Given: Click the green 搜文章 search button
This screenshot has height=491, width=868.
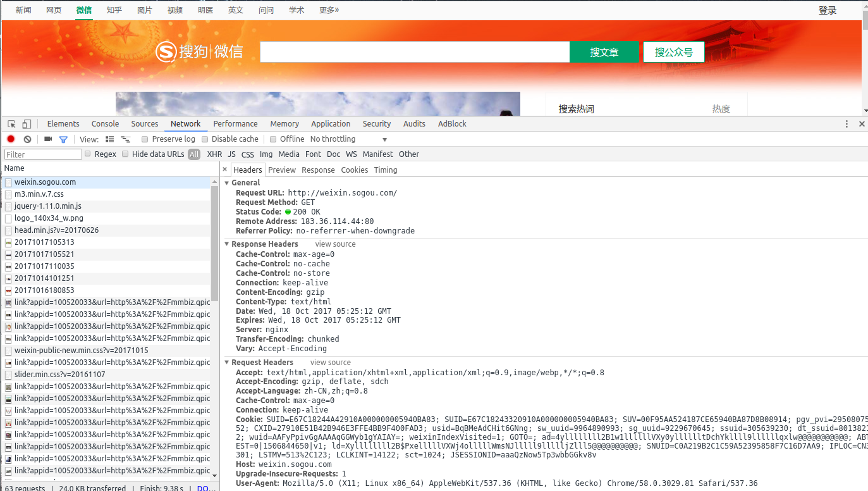Looking at the screenshot, I should pyautogui.click(x=604, y=53).
